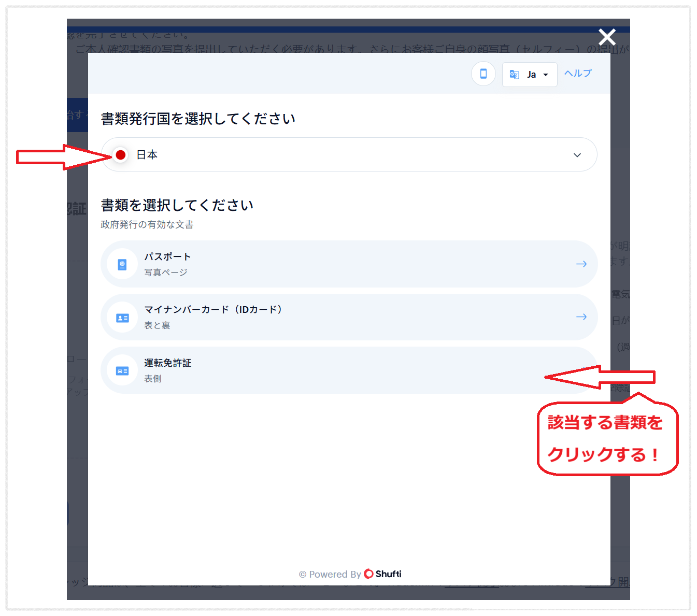Open the ヘルプ help link
This screenshot has height=616, width=697.
coord(577,74)
